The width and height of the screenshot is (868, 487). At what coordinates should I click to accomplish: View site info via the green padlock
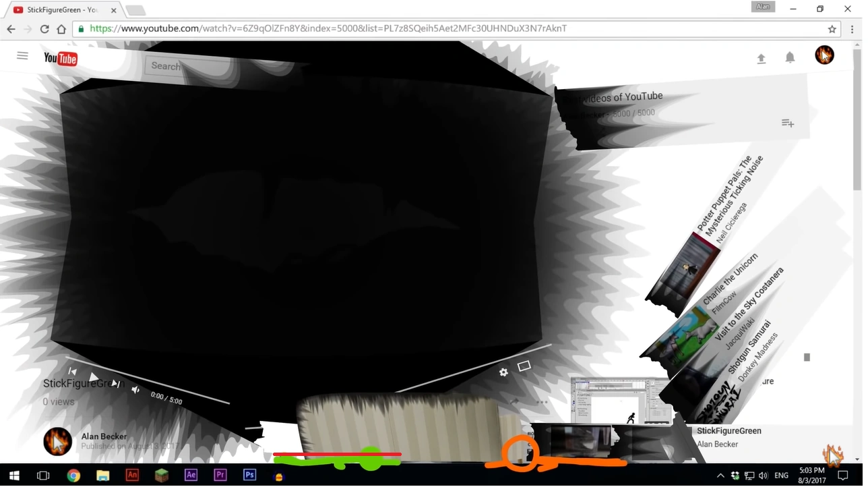coord(82,29)
